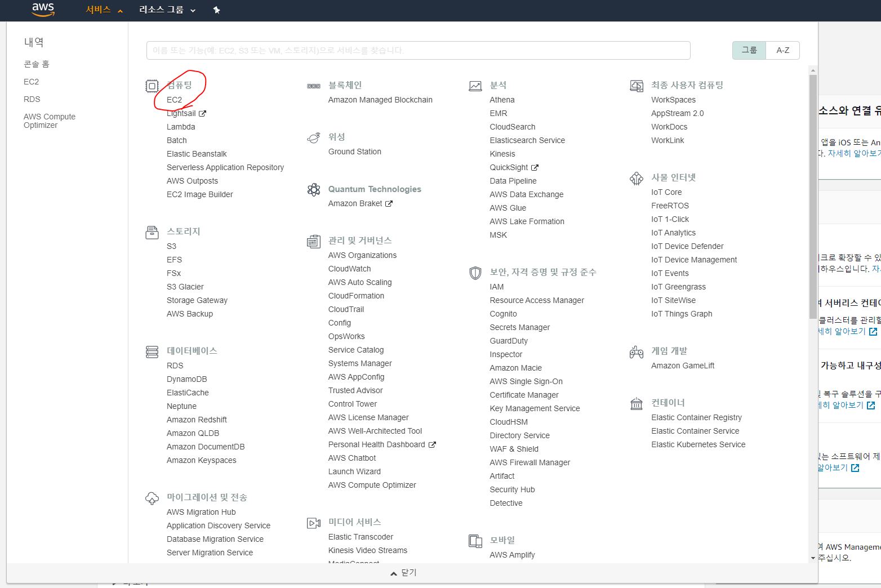Screen dimensions: 881x588
Task: Click the scrollbar down arrow
Action: [813, 558]
